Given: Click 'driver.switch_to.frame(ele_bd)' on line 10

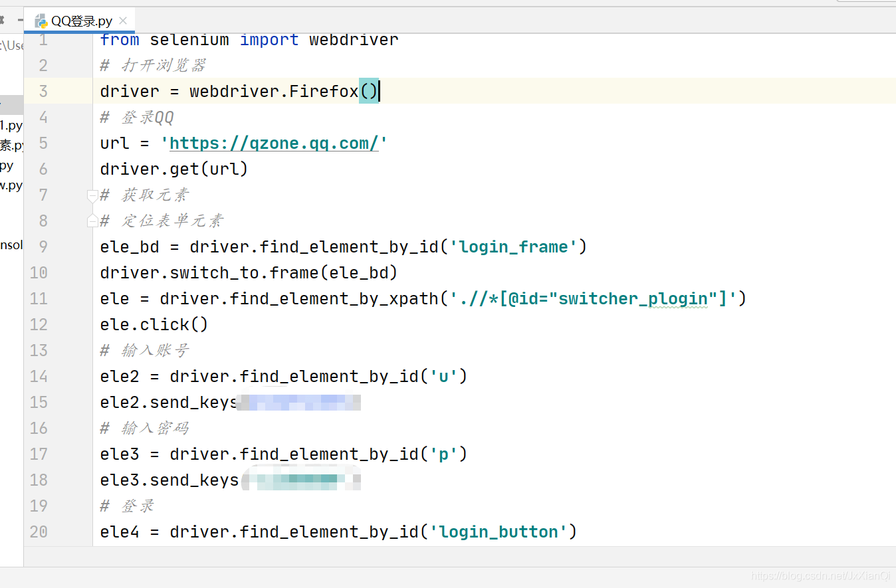Looking at the screenshot, I should 249,273.
